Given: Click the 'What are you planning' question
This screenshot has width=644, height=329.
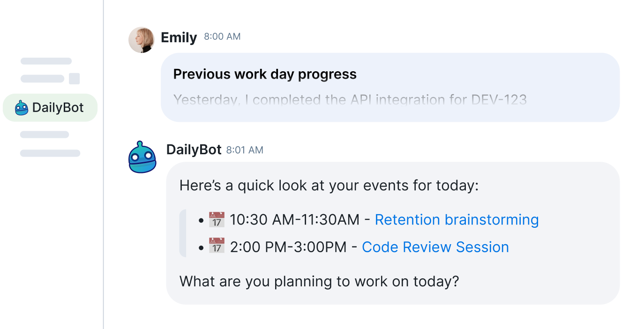Looking at the screenshot, I should point(319,281).
